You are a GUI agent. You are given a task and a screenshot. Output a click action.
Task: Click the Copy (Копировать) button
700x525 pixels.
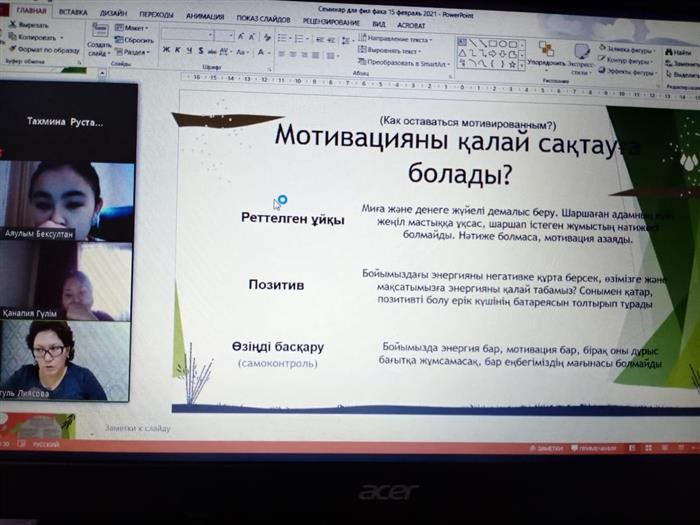(x=34, y=35)
